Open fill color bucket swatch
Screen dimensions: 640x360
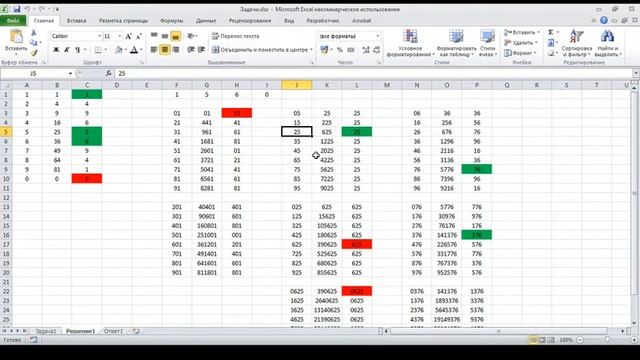coord(118,50)
